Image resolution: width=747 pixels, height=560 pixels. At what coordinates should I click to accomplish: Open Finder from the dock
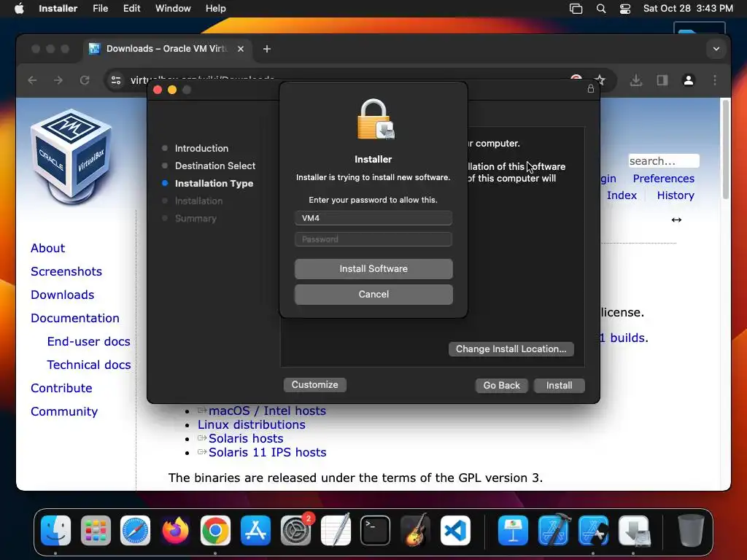coord(55,531)
